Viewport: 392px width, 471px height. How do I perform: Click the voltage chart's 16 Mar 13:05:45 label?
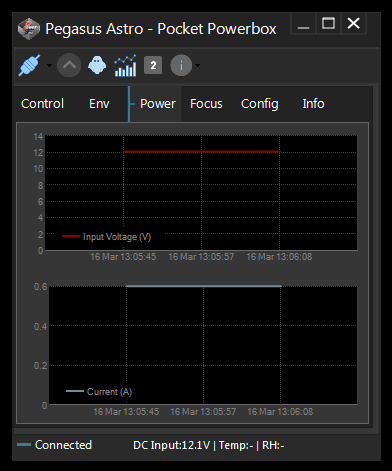point(123,257)
